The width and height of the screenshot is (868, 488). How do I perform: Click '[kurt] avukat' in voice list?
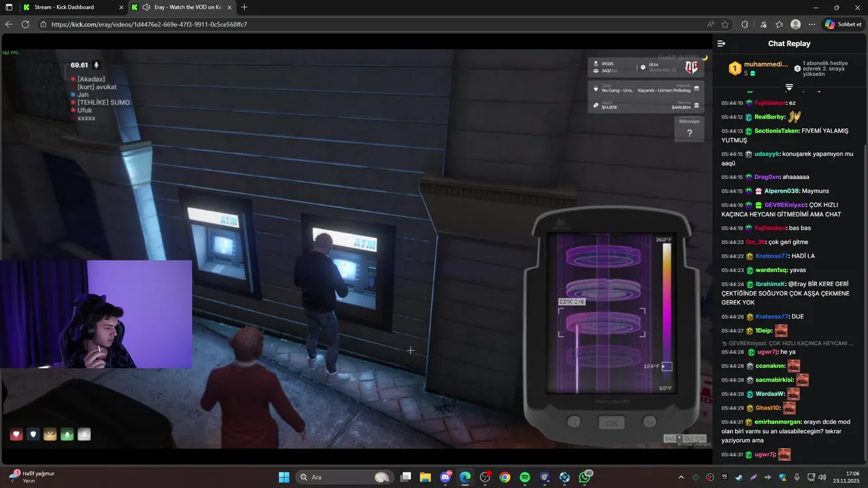[x=96, y=87]
